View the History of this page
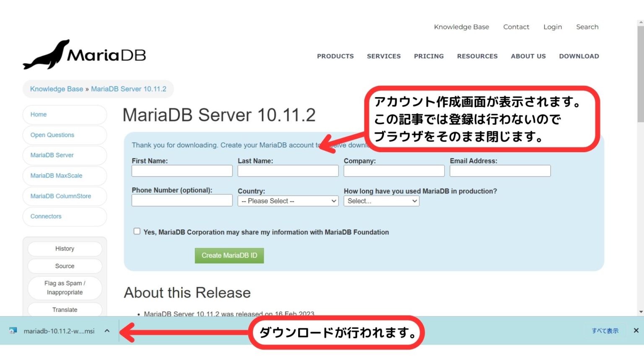The image size is (644, 362). 65,248
